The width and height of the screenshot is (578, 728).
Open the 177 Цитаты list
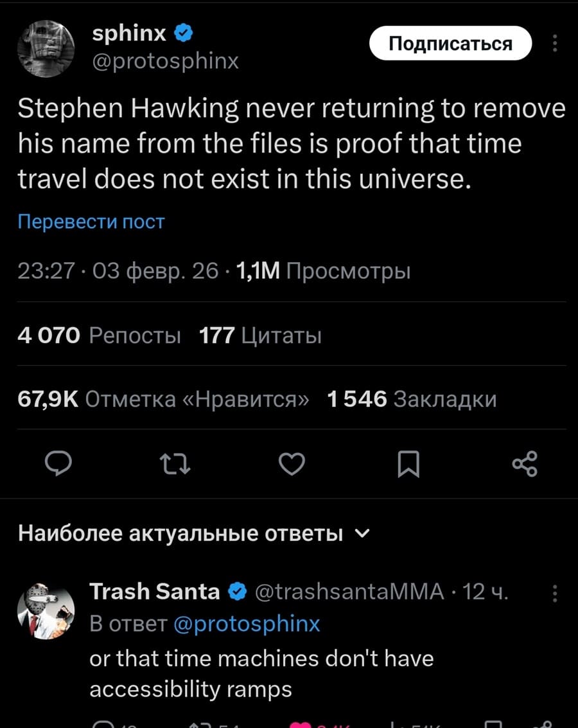pyautogui.click(x=260, y=335)
